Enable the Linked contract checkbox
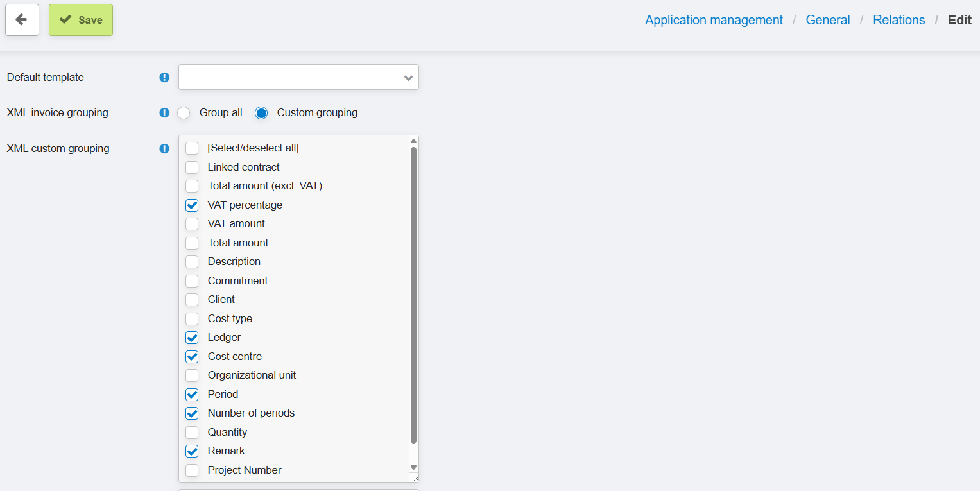The height and width of the screenshot is (491, 980). [x=192, y=168]
